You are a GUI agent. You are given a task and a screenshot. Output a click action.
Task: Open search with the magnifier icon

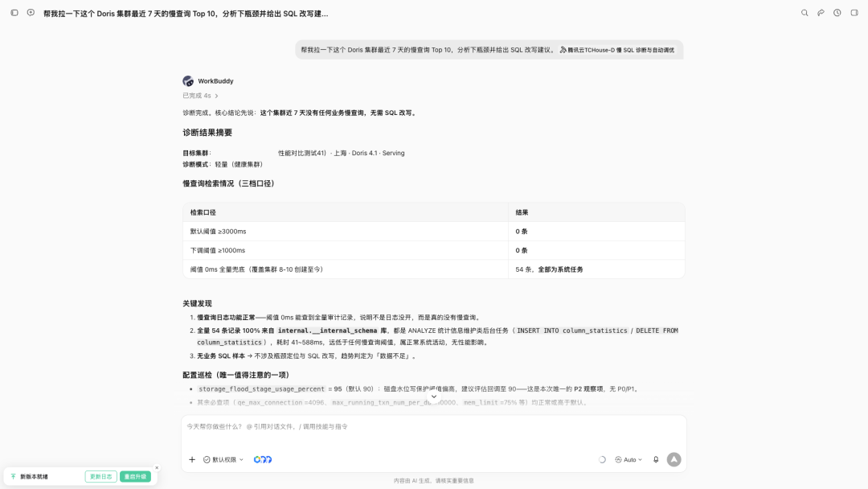coord(805,13)
